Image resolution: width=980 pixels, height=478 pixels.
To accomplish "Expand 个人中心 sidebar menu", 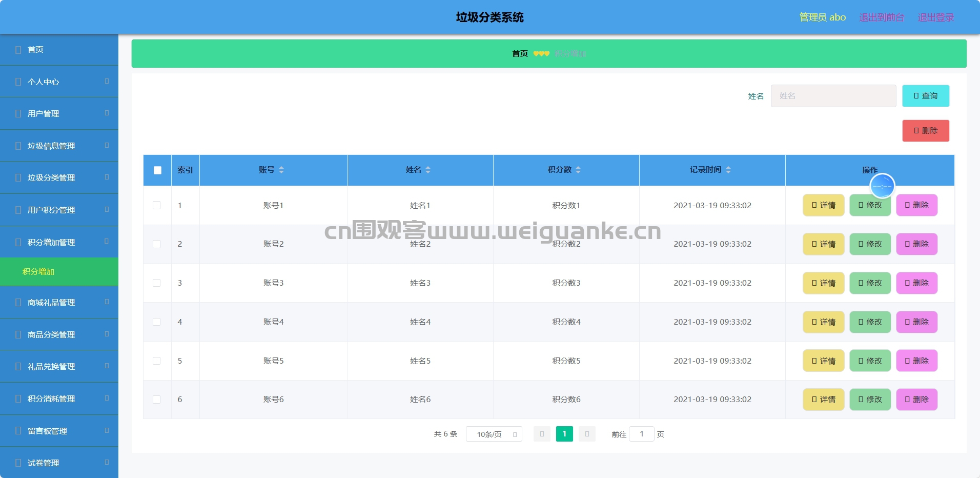I will click(59, 82).
